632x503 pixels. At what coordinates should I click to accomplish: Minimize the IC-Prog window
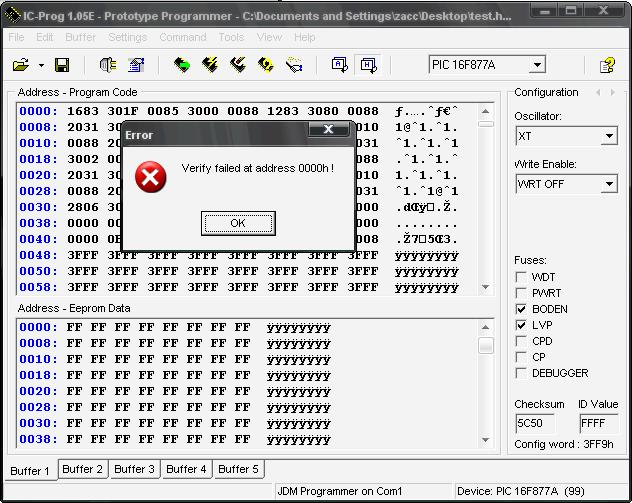(x=545, y=10)
